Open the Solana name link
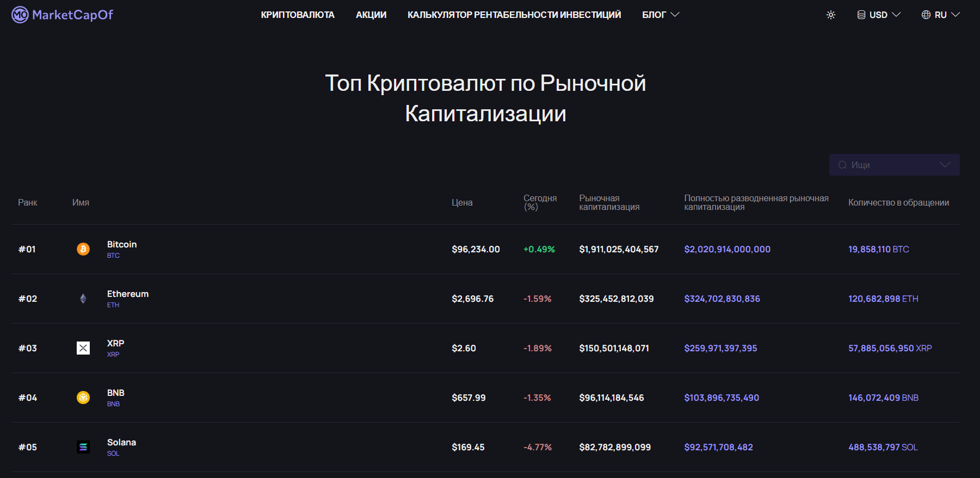The image size is (980, 478). 121,442
